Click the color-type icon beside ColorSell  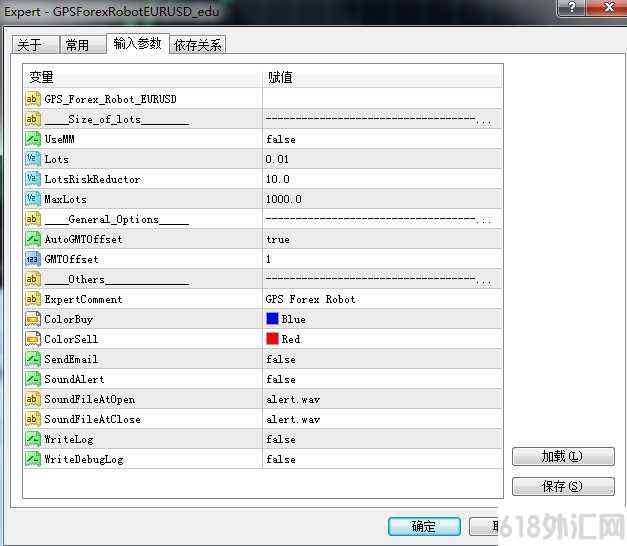pyautogui.click(x=32, y=339)
